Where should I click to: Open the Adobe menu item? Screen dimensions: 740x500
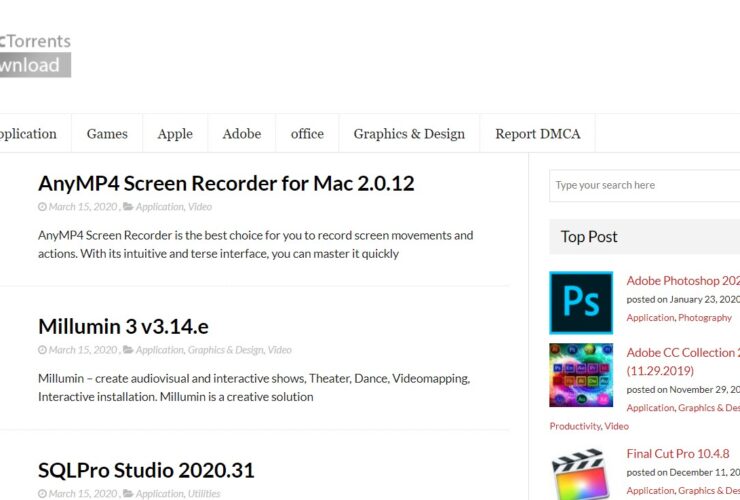tap(242, 134)
